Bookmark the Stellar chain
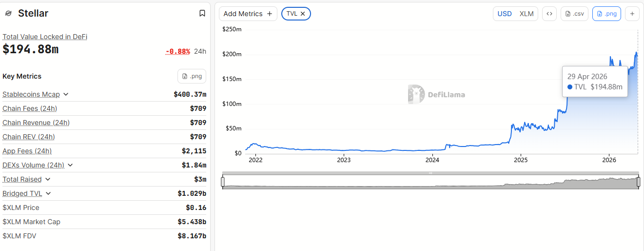Screen dimensions: 644x251 202,13
